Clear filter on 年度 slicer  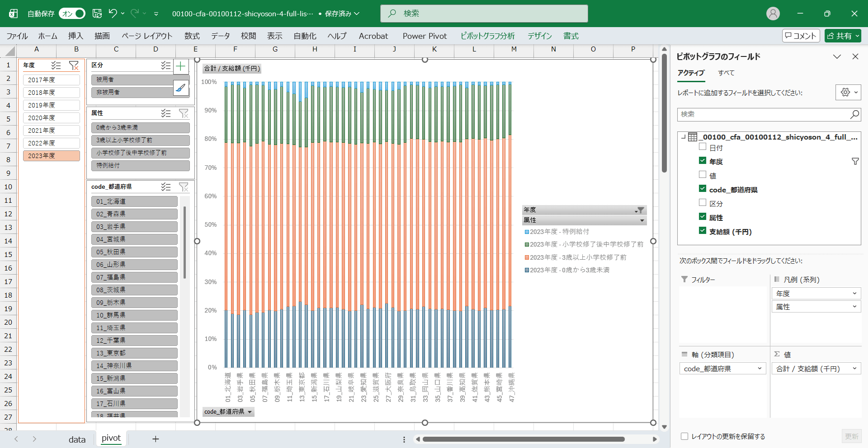74,65
